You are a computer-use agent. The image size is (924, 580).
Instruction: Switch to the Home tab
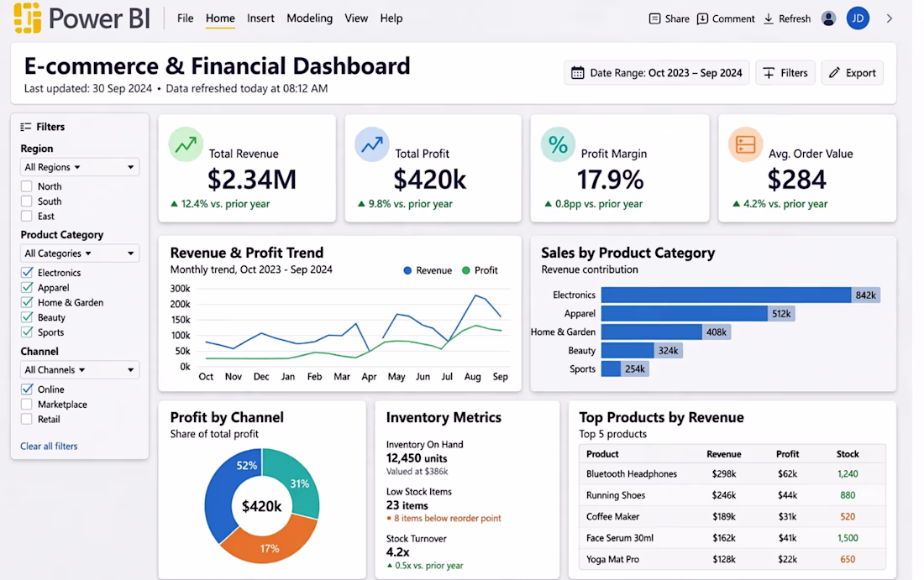(220, 18)
